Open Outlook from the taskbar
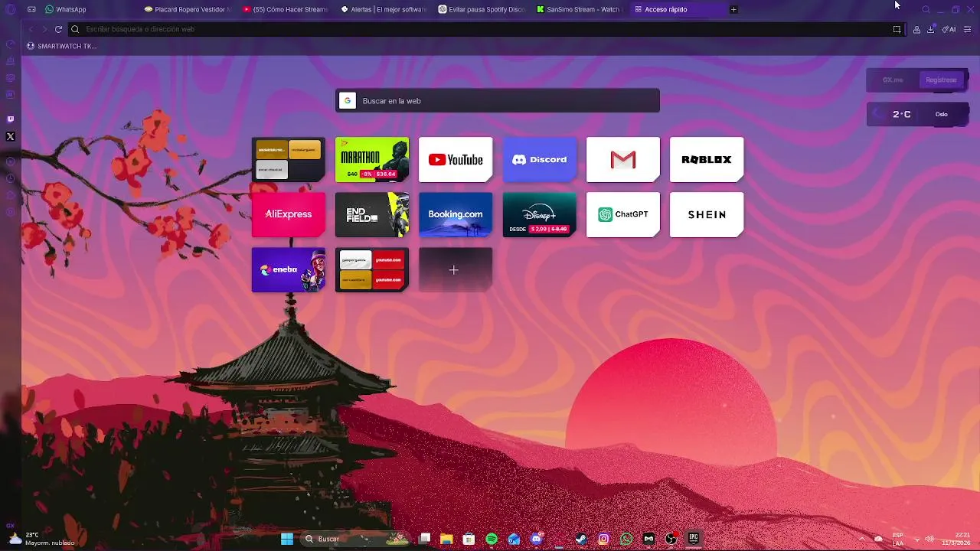980x551 pixels. 514,539
